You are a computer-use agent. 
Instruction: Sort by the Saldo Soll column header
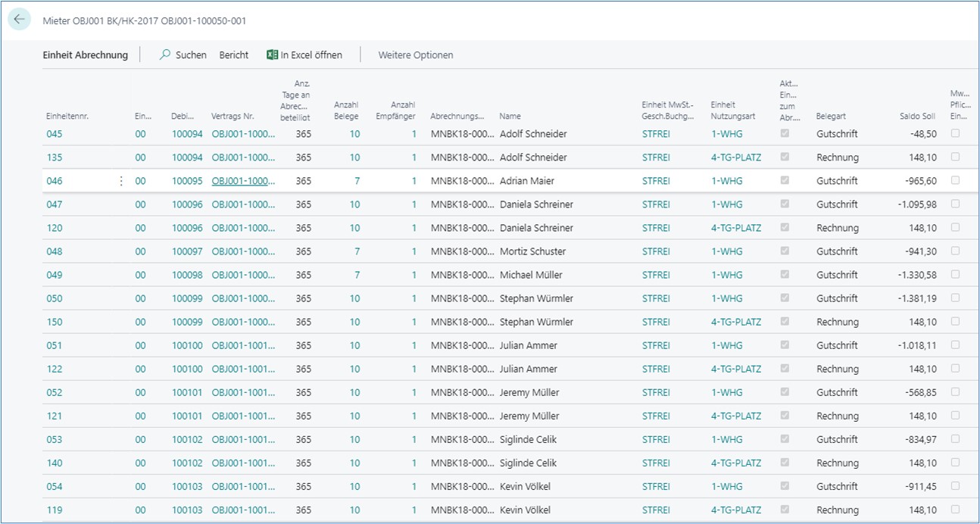point(918,117)
